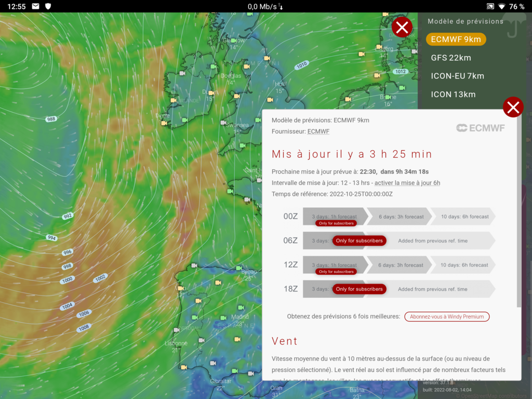Select the ECMWF 9km forecast model
Screen dimensions: 532x399
[x=456, y=39]
